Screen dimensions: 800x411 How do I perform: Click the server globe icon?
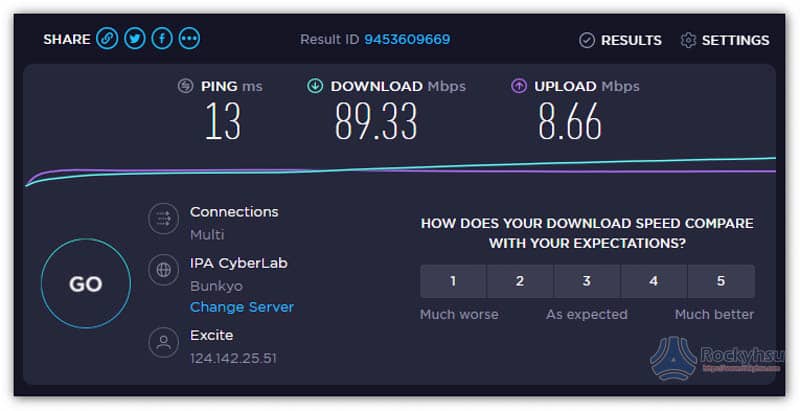pyautogui.click(x=163, y=270)
